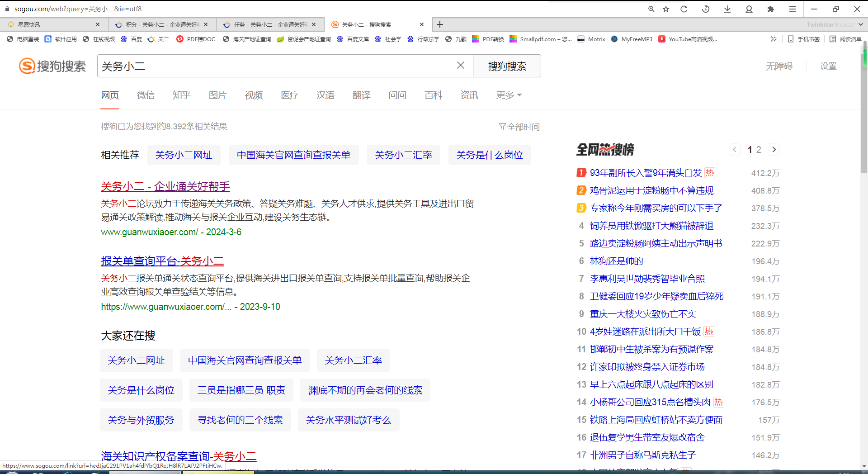The height and width of the screenshot is (474, 868).
Task: Open the 百度文库 bookmark
Action: tap(353, 39)
